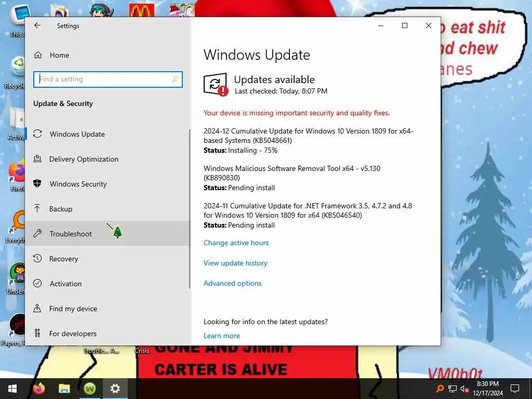Screen dimensions: 532x399
Task: Click the green W app on the taskbar
Action: click(x=90, y=389)
